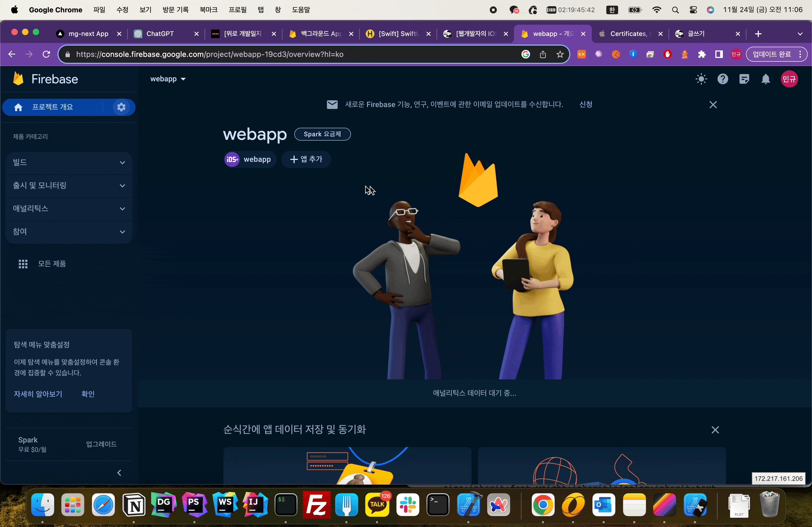Toggle light/dark theme sun icon
The height and width of the screenshot is (527, 812).
coord(701,79)
